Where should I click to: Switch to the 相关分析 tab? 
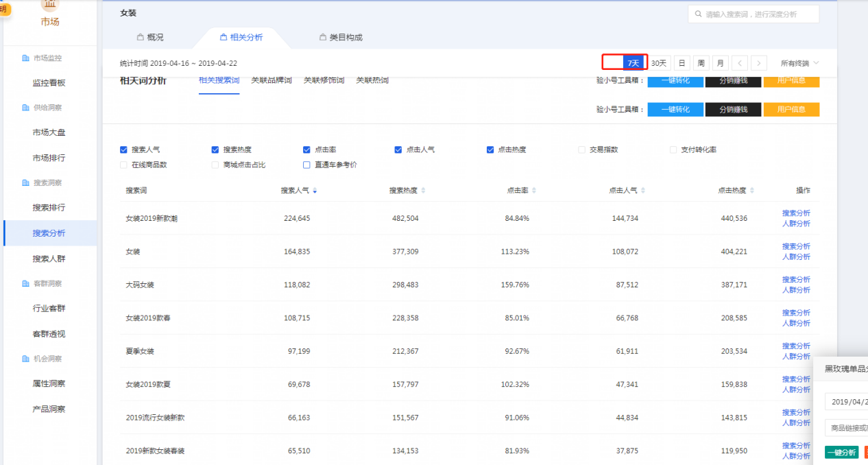[x=241, y=38]
